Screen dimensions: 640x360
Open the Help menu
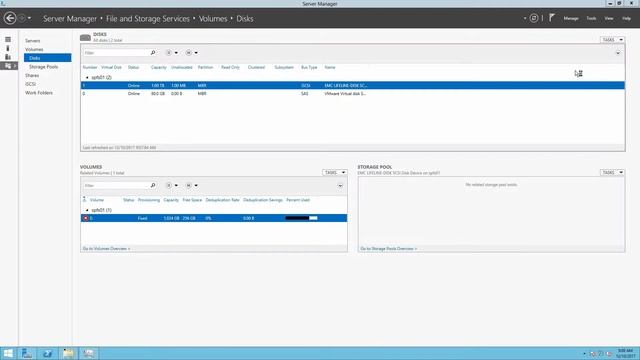click(626, 18)
